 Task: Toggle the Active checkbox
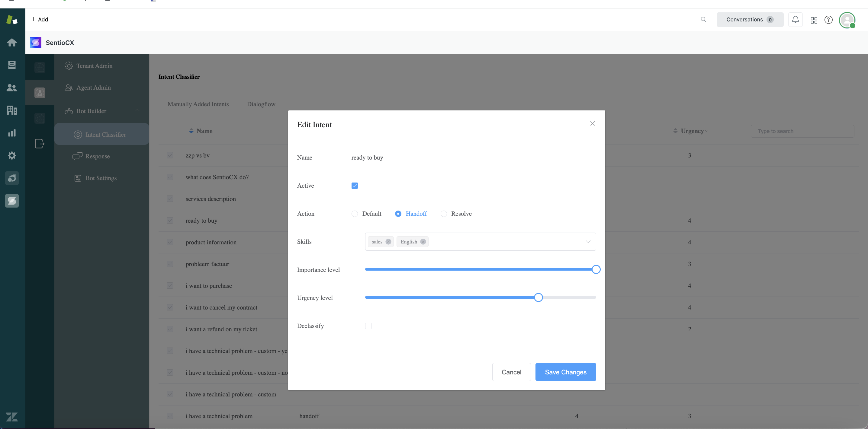coord(355,186)
